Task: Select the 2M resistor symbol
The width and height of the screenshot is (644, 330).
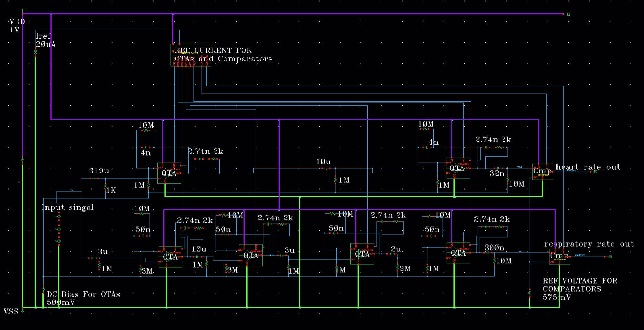Action: [397, 267]
